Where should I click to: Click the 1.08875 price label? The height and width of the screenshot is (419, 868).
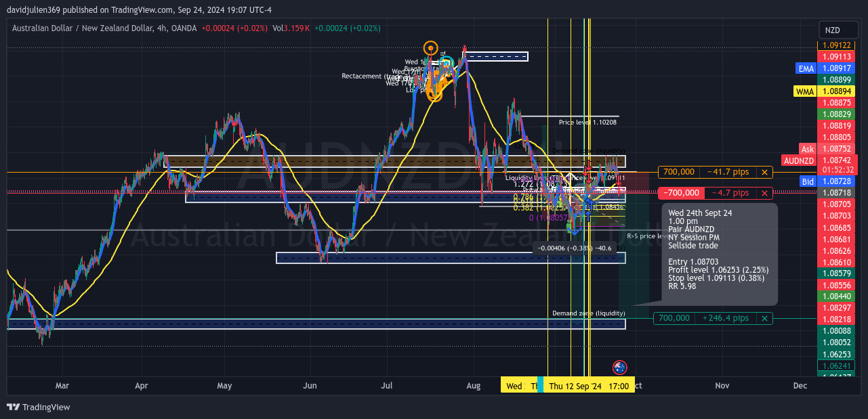(x=838, y=102)
